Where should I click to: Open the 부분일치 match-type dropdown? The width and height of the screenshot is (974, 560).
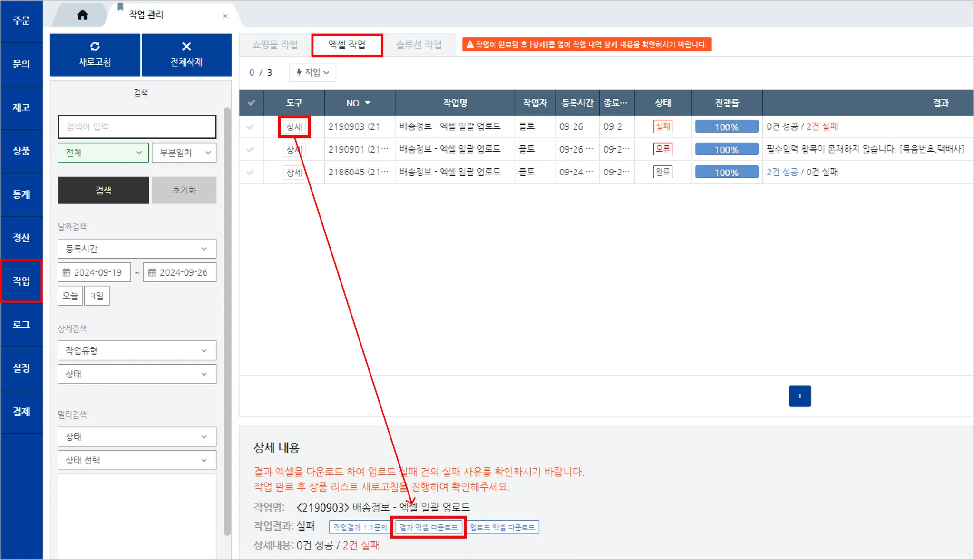tap(184, 153)
